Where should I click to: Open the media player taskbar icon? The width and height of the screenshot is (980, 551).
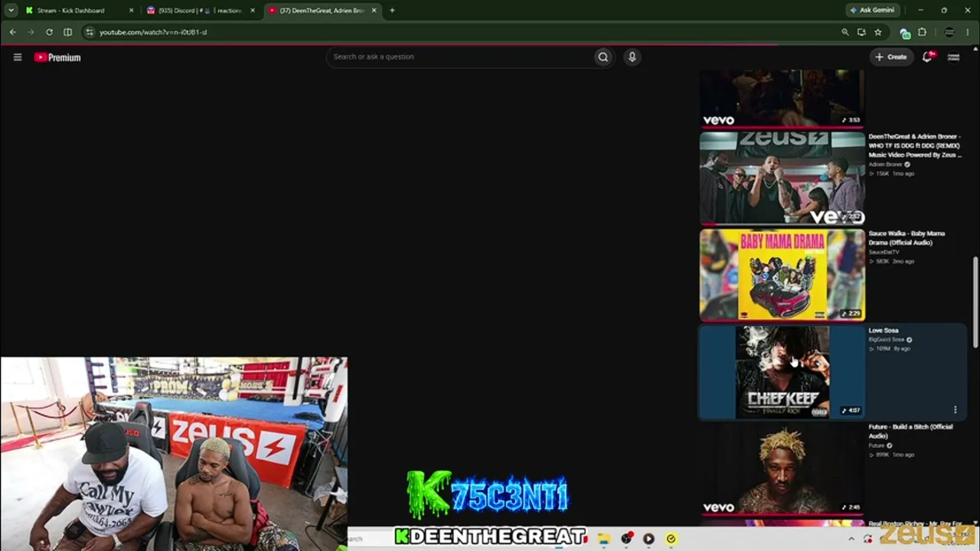pyautogui.click(x=648, y=539)
